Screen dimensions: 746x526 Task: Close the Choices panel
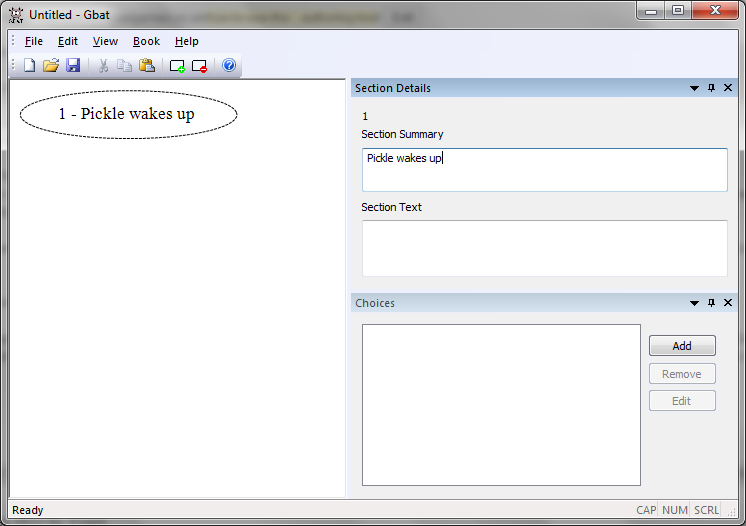click(x=728, y=303)
